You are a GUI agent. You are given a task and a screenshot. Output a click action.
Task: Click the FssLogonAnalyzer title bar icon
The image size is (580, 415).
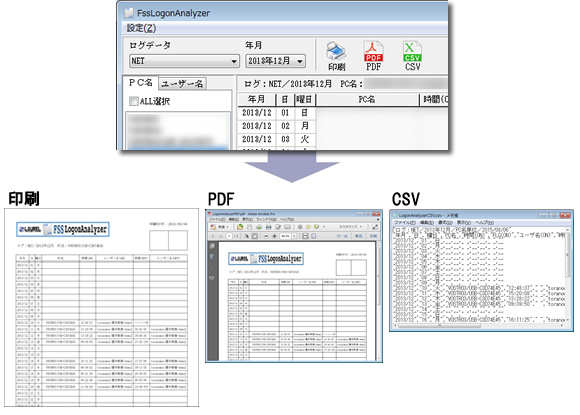coord(129,13)
